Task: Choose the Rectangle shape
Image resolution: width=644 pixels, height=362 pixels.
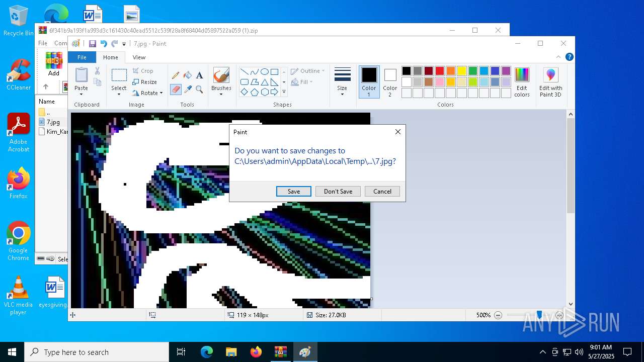Action: click(x=274, y=71)
